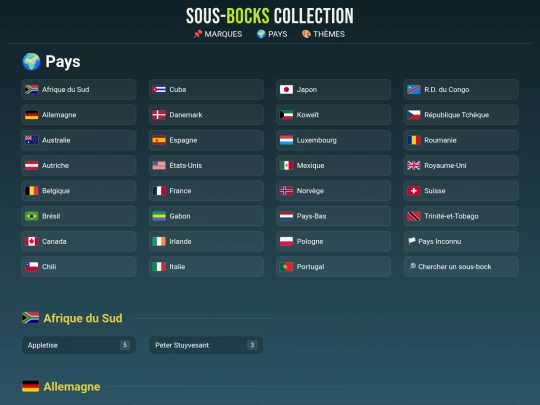540x405 pixels.
Task: Click the Czech Republic flag icon
Action: pos(414,115)
